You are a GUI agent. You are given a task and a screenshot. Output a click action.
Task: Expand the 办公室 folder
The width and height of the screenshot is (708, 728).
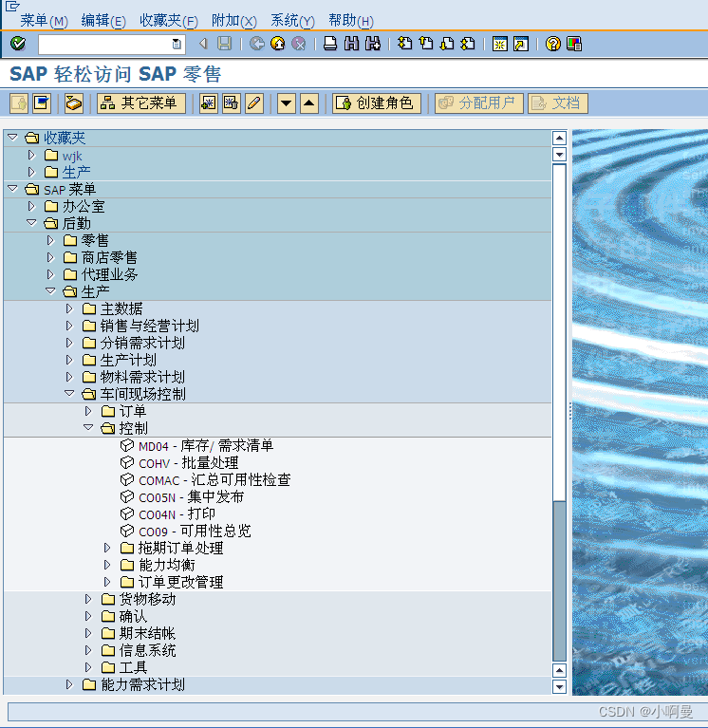pyautogui.click(x=31, y=206)
